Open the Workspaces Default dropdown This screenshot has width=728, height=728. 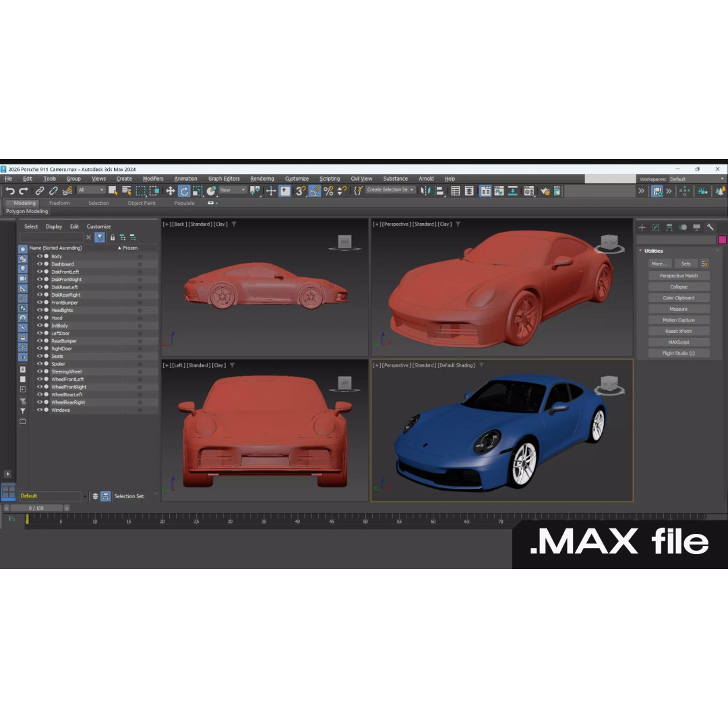(x=697, y=179)
